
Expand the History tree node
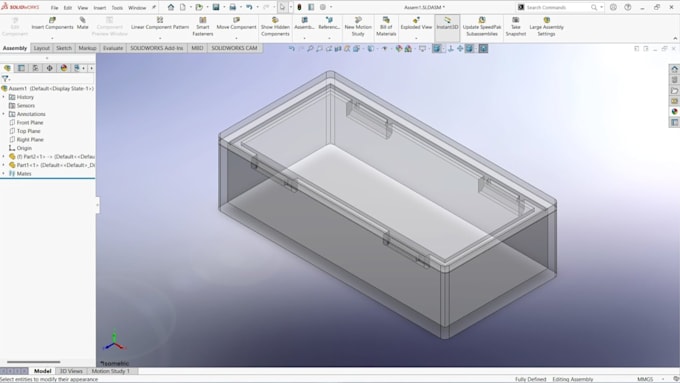[x=4, y=97]
